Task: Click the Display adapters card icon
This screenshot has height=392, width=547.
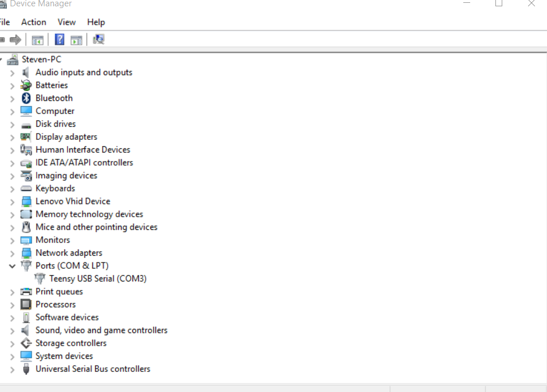Action: point(26,137)
